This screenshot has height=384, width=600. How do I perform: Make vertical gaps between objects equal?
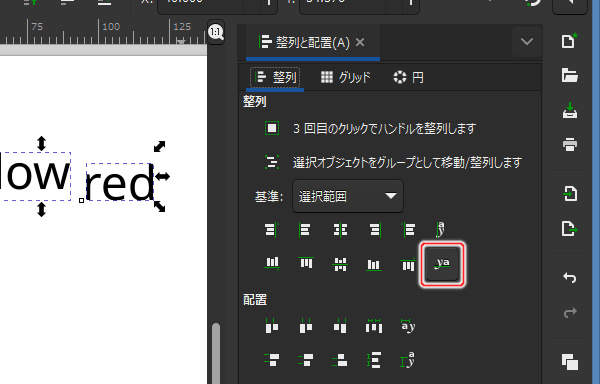point(374,360)
